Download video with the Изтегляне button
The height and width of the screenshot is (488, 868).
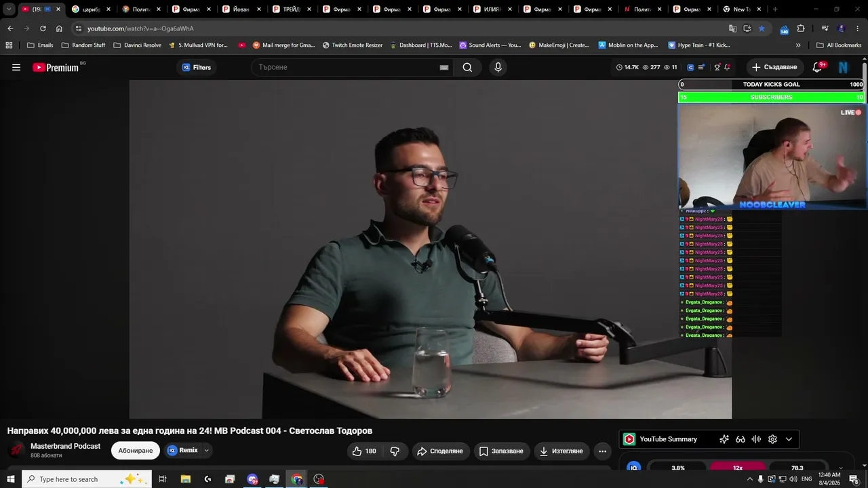tap(561, 451)
